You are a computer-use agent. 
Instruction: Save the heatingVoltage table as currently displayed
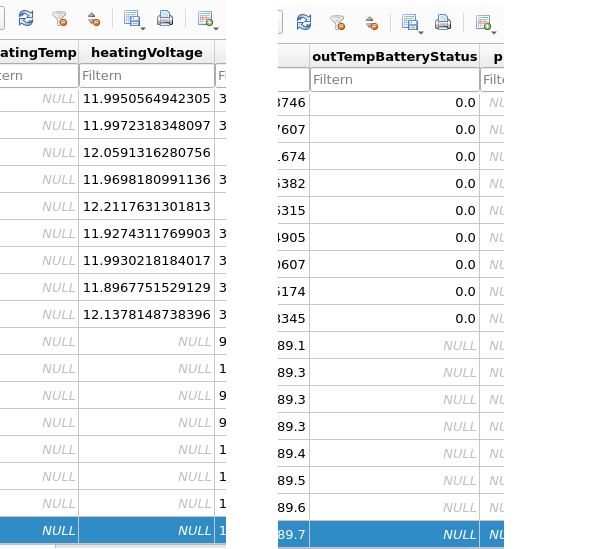131,19
